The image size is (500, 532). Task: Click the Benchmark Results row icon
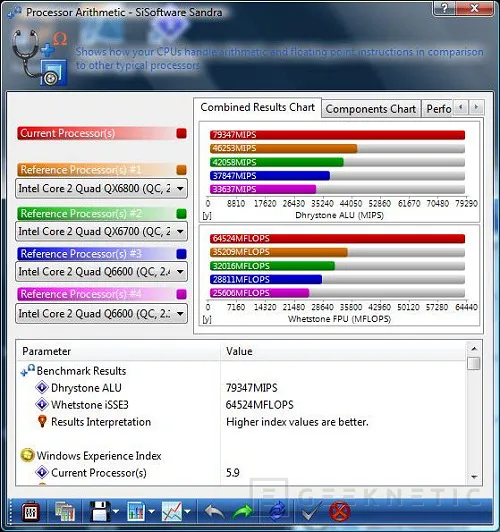click(x=27, y=370)
